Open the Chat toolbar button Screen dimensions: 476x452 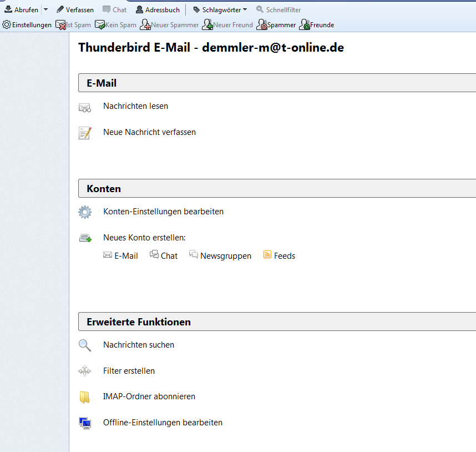[114, 10]
